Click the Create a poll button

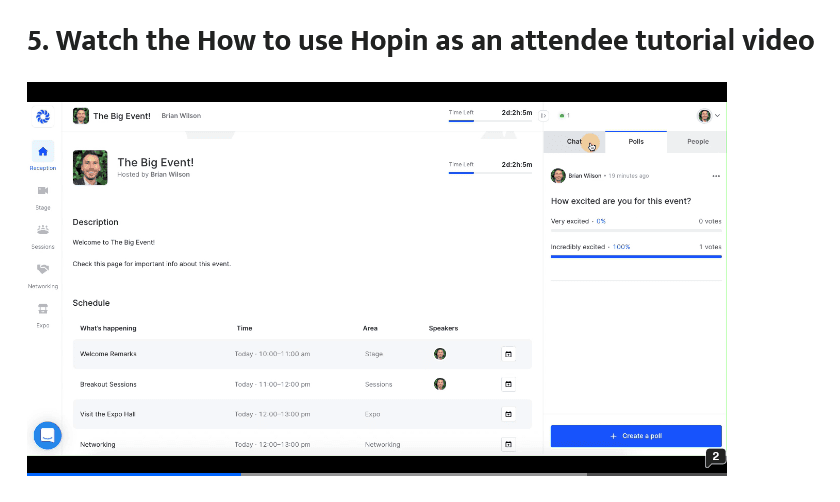tap(636, 436)
